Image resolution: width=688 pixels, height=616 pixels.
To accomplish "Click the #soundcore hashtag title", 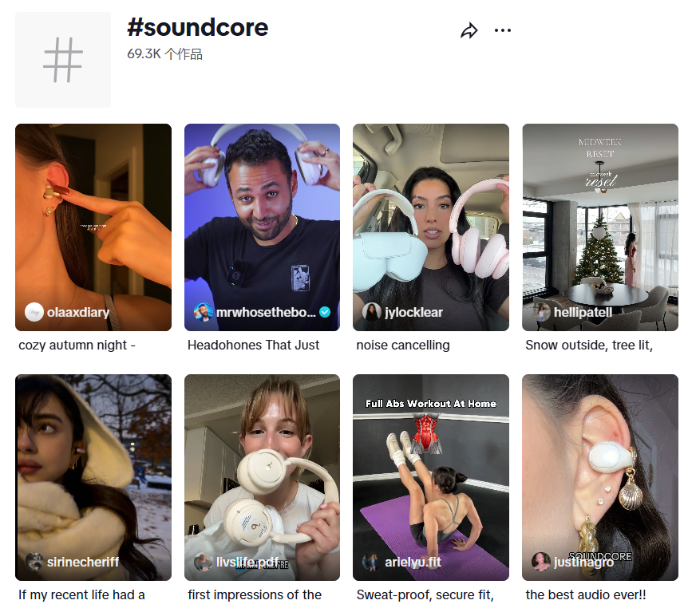I will (x=198, y=28).
